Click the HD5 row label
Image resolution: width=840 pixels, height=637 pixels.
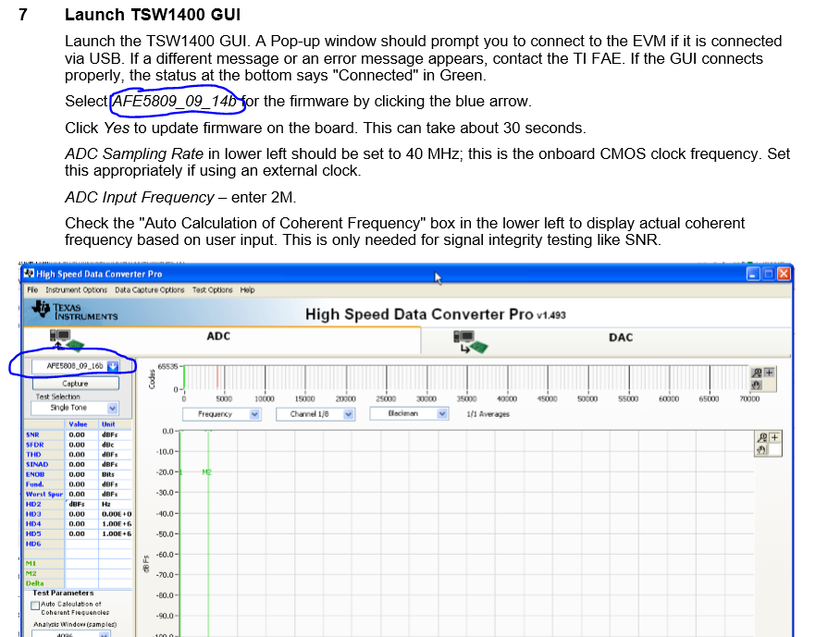33,533
